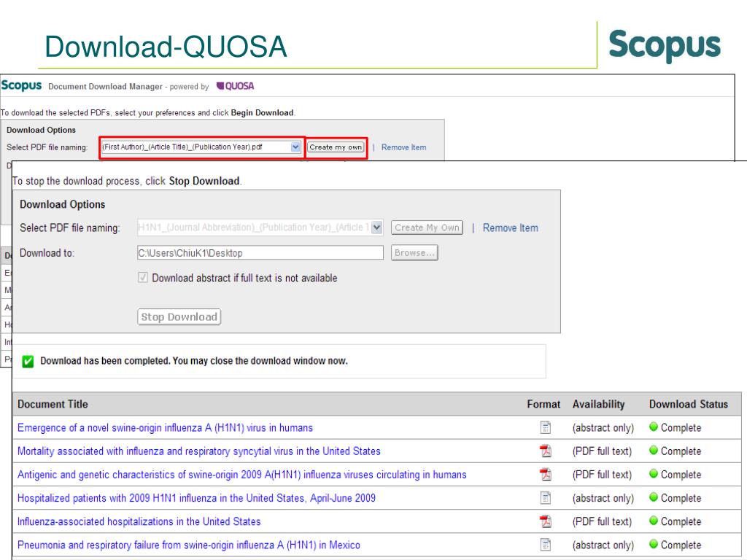Click the PDF icon for Antigenic and genetic characteristics
747x560 pixels.
(x=546, y=474)
